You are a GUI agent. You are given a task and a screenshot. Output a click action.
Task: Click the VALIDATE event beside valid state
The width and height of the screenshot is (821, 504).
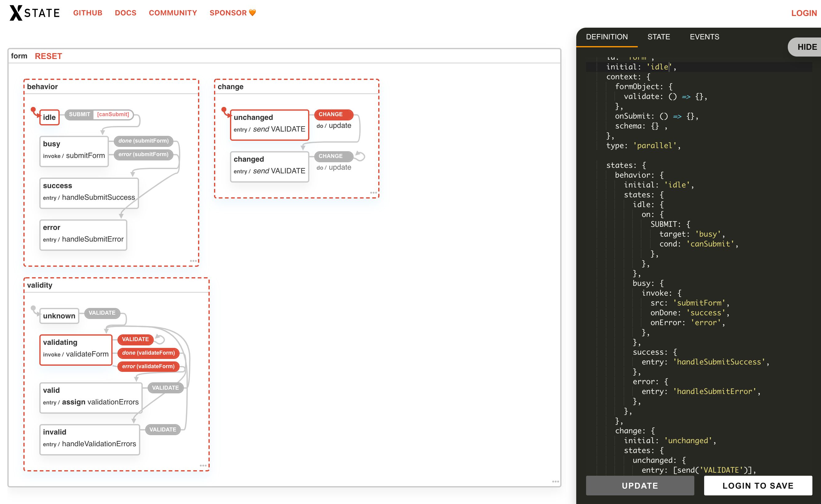coord(165,388)
